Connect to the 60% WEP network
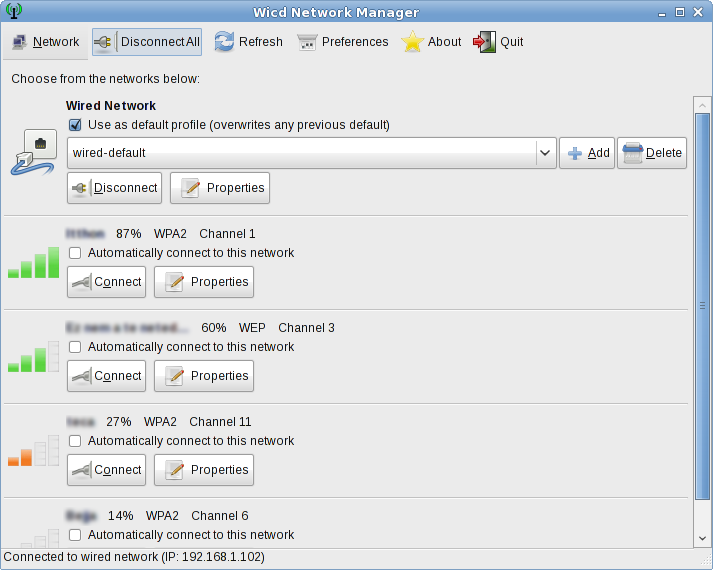The width and height of the screenshot is (713, 570). (106, 376)
